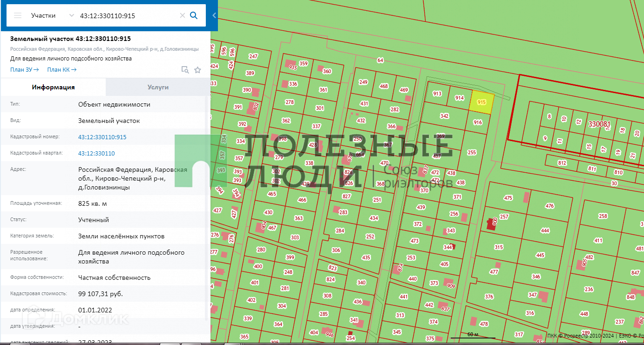This screenshot has width=644, height=345.
Task: Click the highlighted yellow parcel 915 on the map
Action: (481, 101)
